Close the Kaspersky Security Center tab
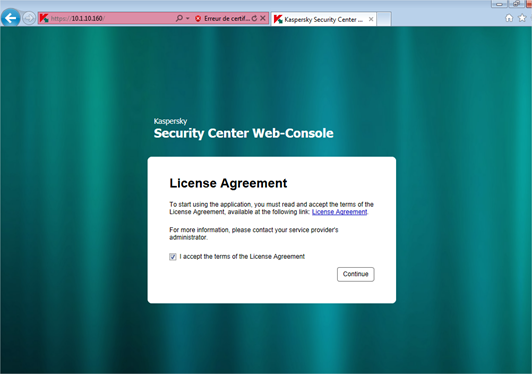This screenshot has width=532, height=374. (x=371, y=19)
